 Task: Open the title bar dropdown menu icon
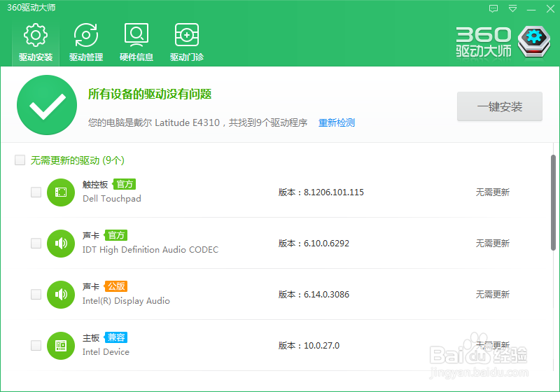coord(513,8)
